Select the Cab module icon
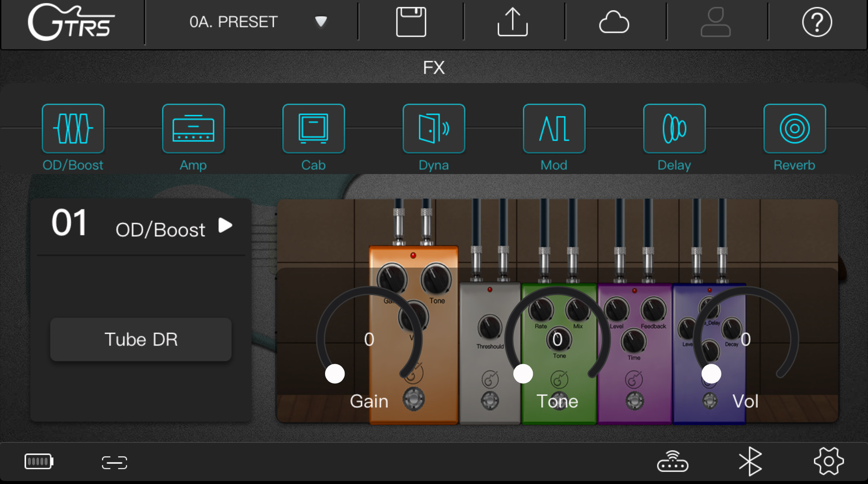Image resolution: width=868 pixels, height=484 pixels. (x=314, y=128)
